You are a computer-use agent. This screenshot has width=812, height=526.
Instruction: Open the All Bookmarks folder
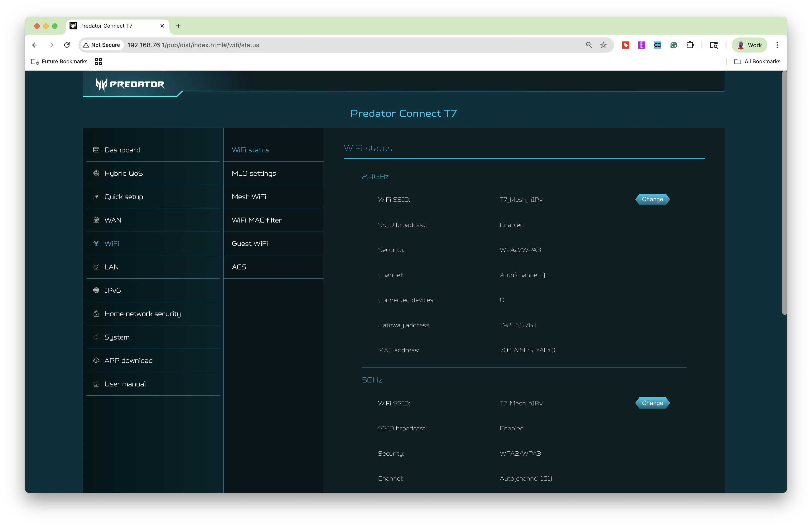[757, 62]
